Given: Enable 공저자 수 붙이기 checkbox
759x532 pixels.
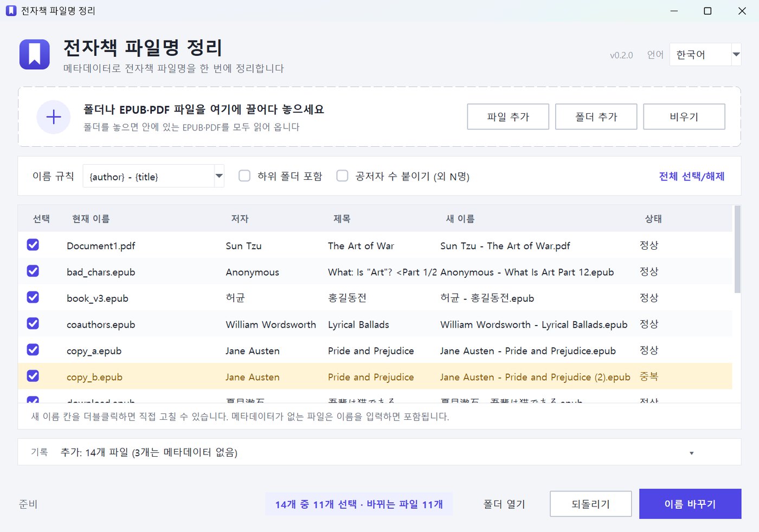Looking at the screenshot, I should click(342, 176).
